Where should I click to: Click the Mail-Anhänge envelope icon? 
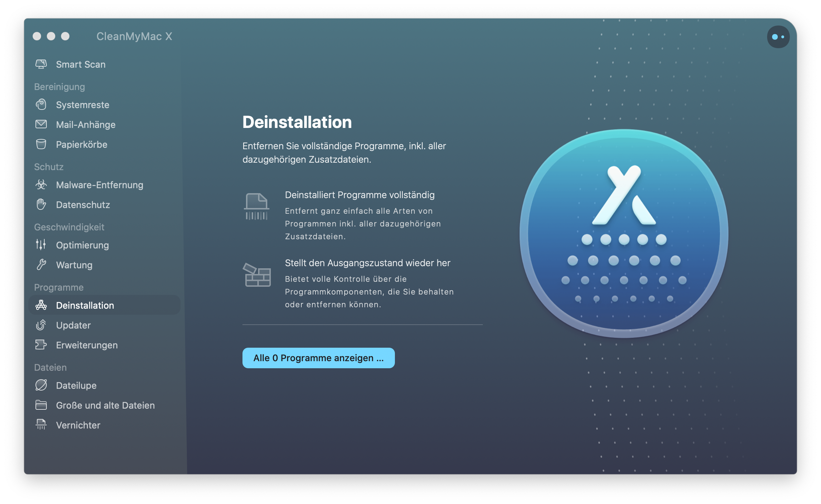coord(41,124)
